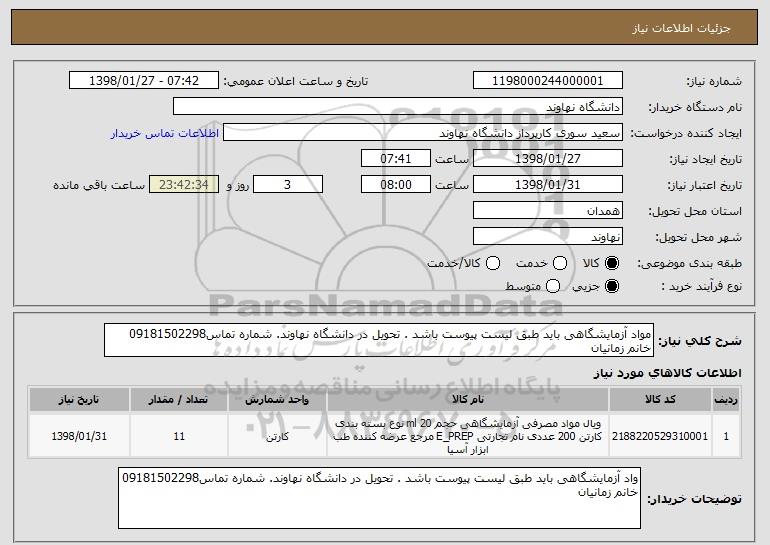770x545 pixels.
Task: Click the شرح کلی نیاز description box
Action: click(379, 340)
